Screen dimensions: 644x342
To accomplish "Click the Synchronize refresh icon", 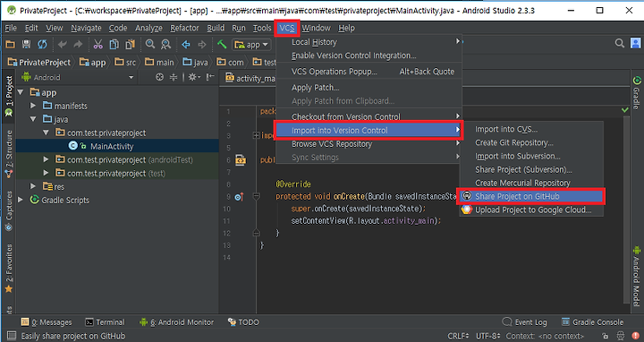I will 42,44.
